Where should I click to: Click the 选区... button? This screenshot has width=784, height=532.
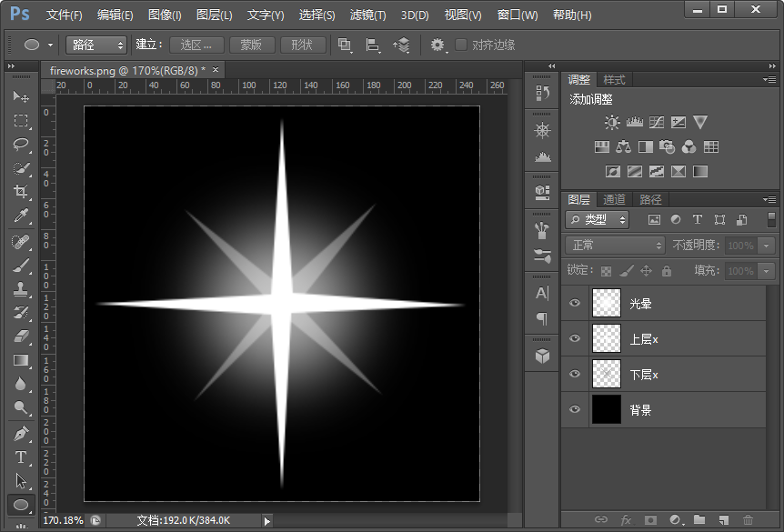point(196,45)
